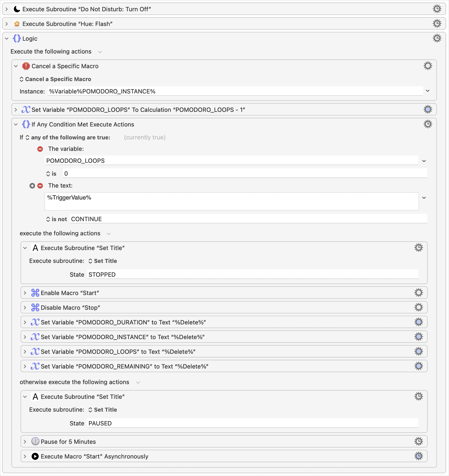
Task: Remove the TriggerValue text condition
Action: [x=40, y=186]
